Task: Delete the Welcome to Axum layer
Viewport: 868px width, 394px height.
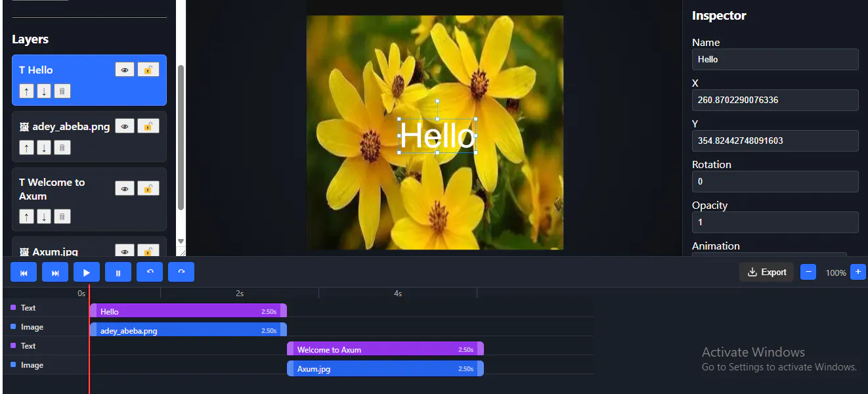Action: 62,216
